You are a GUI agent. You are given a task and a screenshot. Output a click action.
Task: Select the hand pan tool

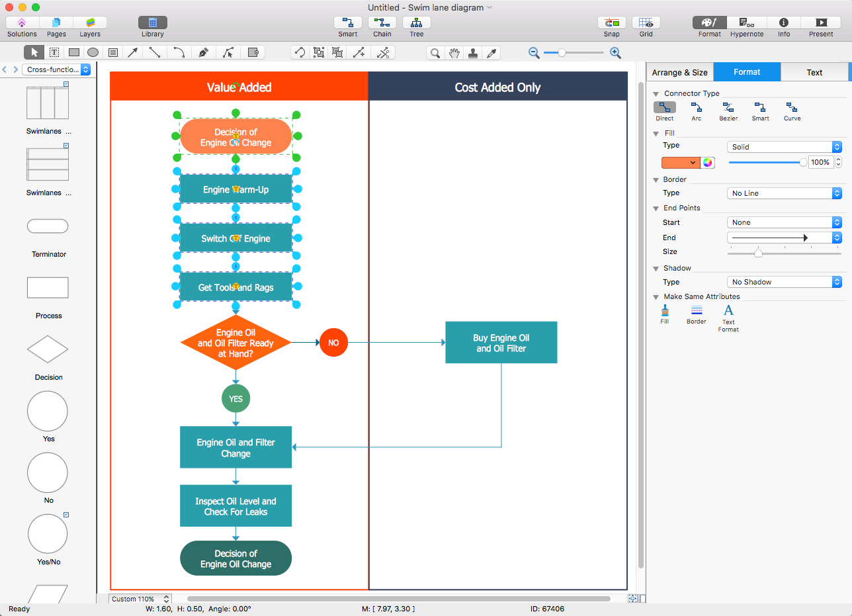pos(454,53)
